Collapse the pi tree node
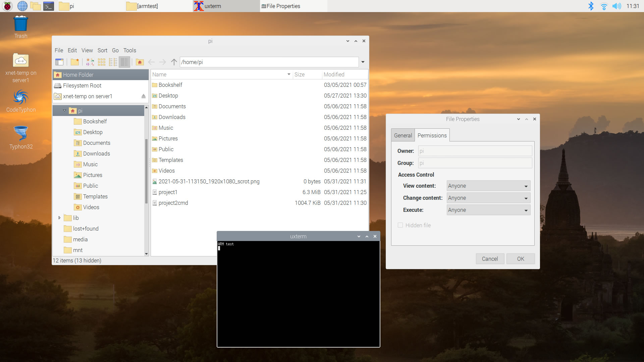 click(x=64, y=111)
